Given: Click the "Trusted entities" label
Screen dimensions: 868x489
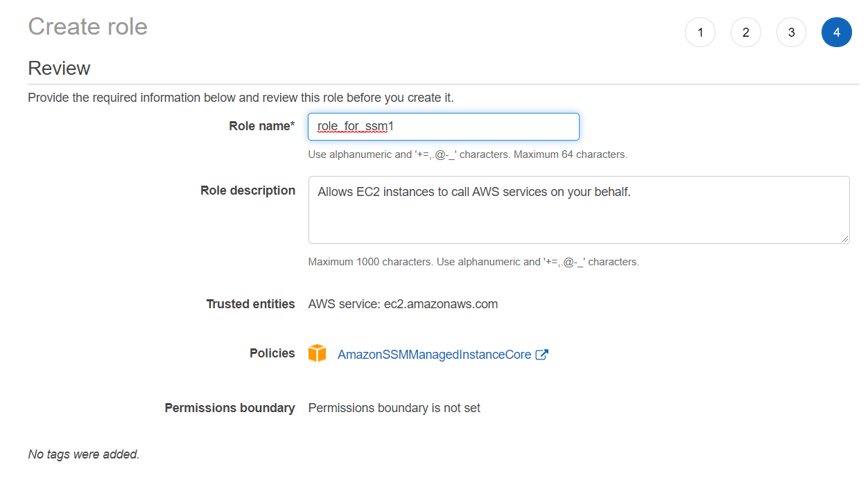Looking at the screenshot, I should (x=250, y=304).
